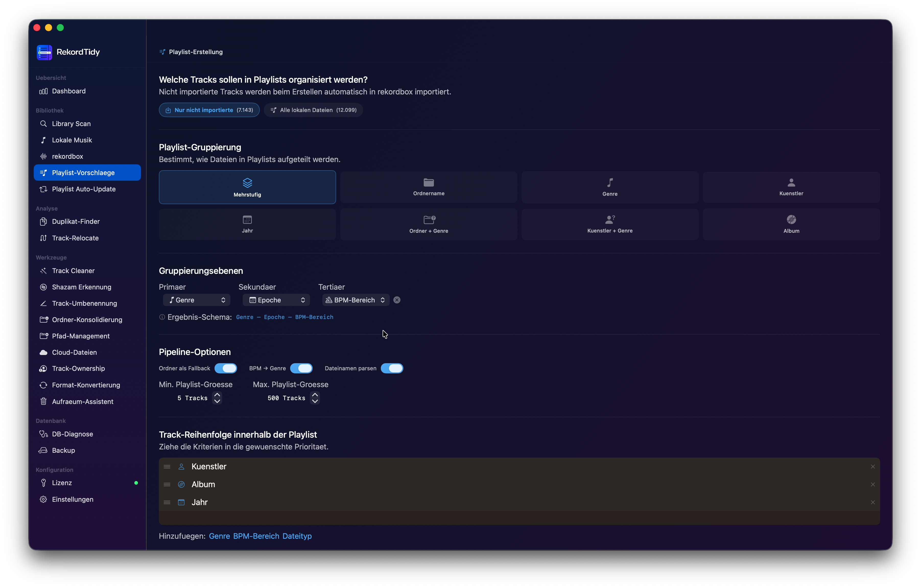Toggle Dateinamen parsen switch
921x588 pixels.
[x=392, y=368]
